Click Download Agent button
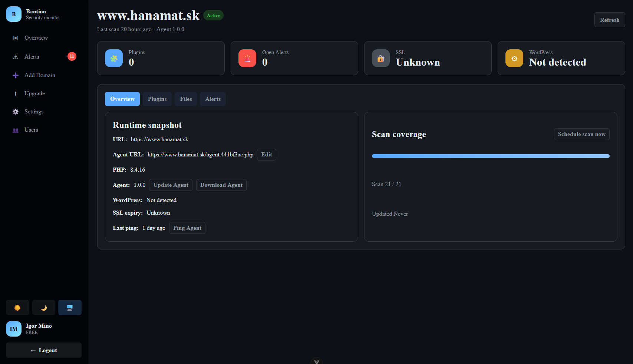Screen dimensions: 633x364 (221, 185)
